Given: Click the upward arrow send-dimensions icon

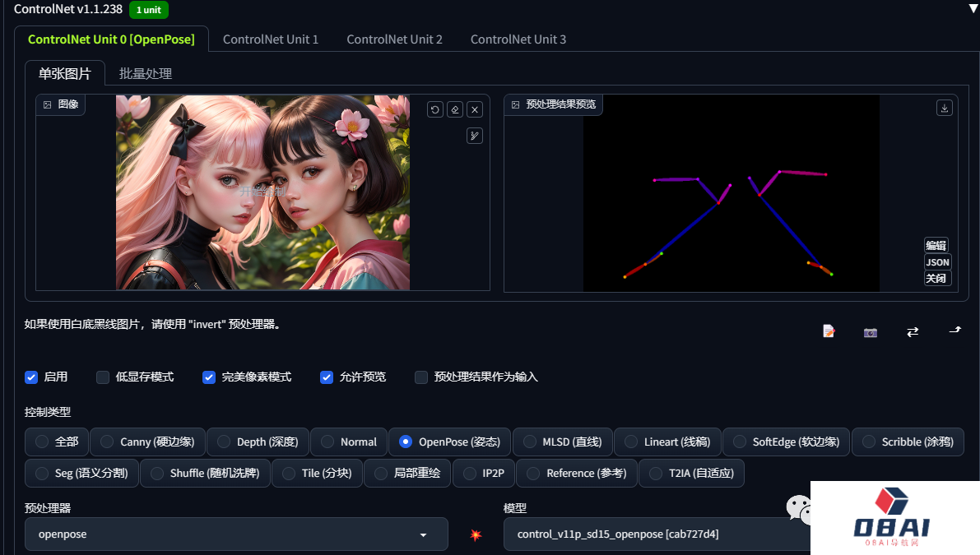Looking at the screenshot, I should 954,331.
